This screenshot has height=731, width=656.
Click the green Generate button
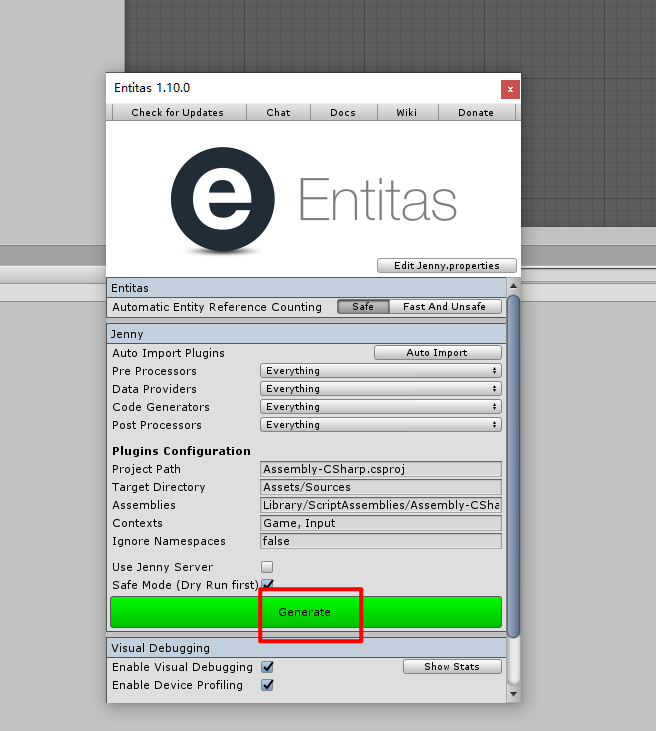coord(306,612)
